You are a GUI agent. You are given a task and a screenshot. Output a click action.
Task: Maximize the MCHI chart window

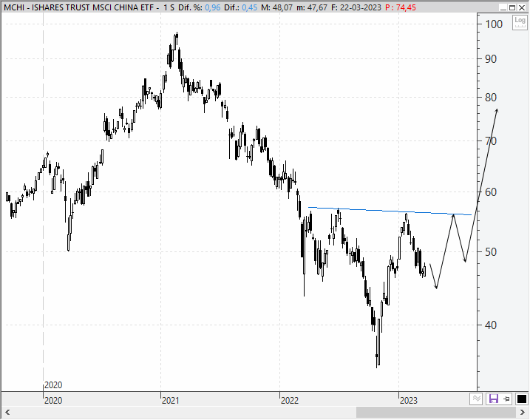coord(512,7)
